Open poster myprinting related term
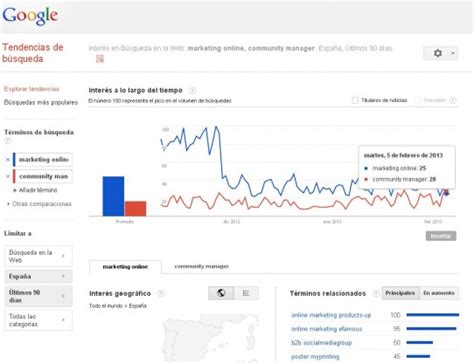Image resolution: width=474 pixels, height=363 pixels. [315, 357]
